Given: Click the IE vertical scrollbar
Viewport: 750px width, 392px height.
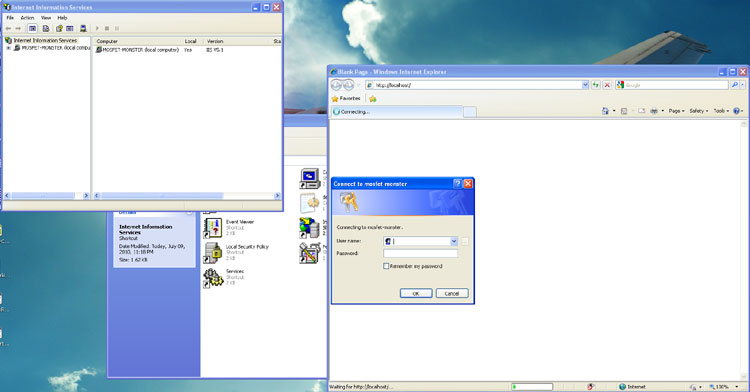Looking at the screenshot, I should click(745, 250).
